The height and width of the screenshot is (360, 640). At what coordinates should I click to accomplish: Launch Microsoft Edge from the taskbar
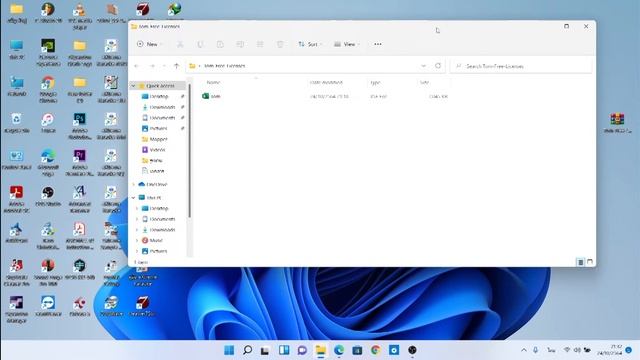click(x=339, y=350)
